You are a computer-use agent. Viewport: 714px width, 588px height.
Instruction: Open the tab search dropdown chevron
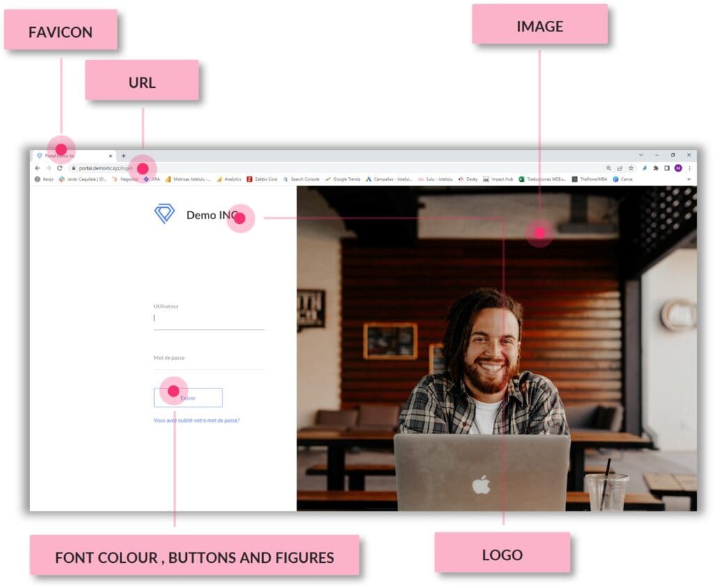coord(641,155)
